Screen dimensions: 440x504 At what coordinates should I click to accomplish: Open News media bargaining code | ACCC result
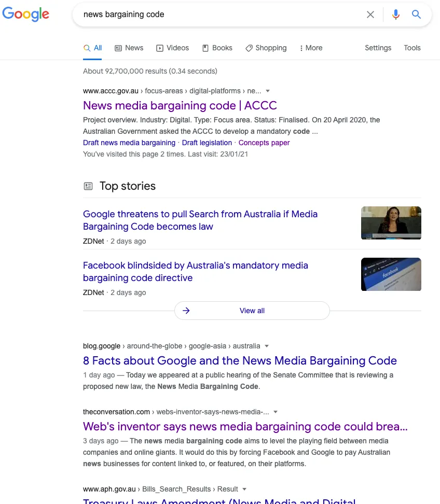tap(180, 105)
